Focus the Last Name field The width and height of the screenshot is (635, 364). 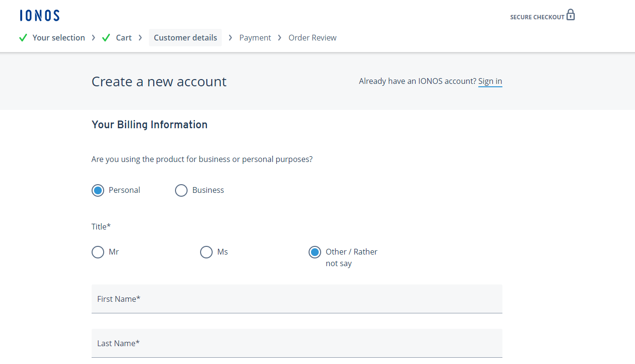[297, 343]
